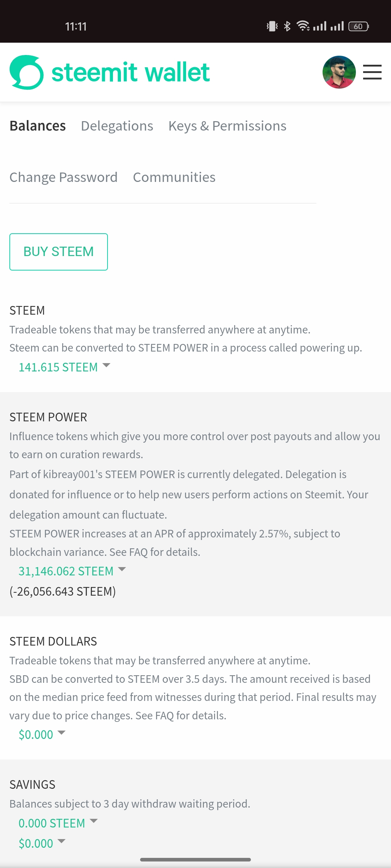This screenshot has width=391, height=868.
Task: Select the Change Password tab
Action: [x=63, y=177]
